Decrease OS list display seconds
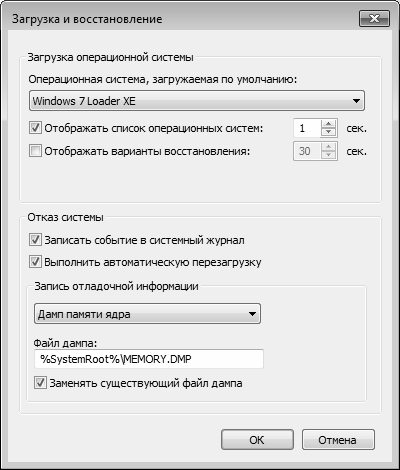This screenshot has width=400, height=470. tap(329, 132)
